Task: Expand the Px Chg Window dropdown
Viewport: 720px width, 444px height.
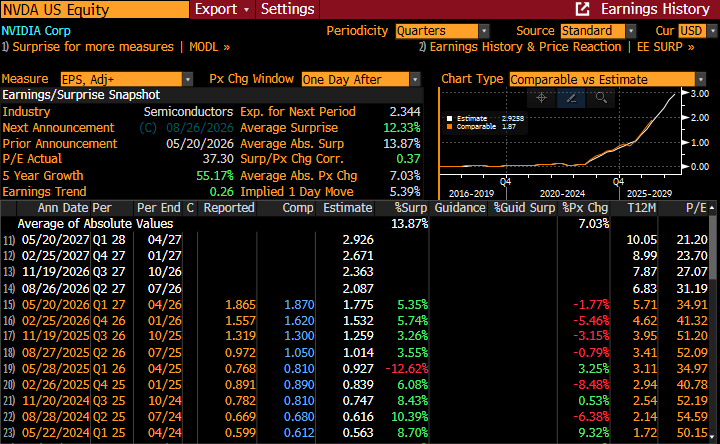Action: [415, 79]
